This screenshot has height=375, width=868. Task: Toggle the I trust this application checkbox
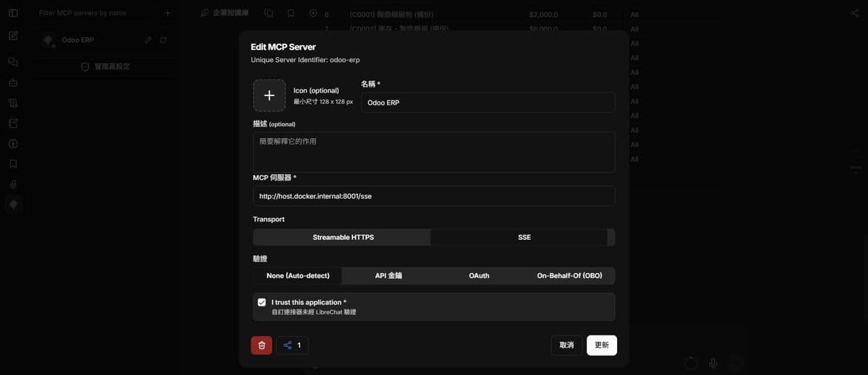click(x=262, y=302)
